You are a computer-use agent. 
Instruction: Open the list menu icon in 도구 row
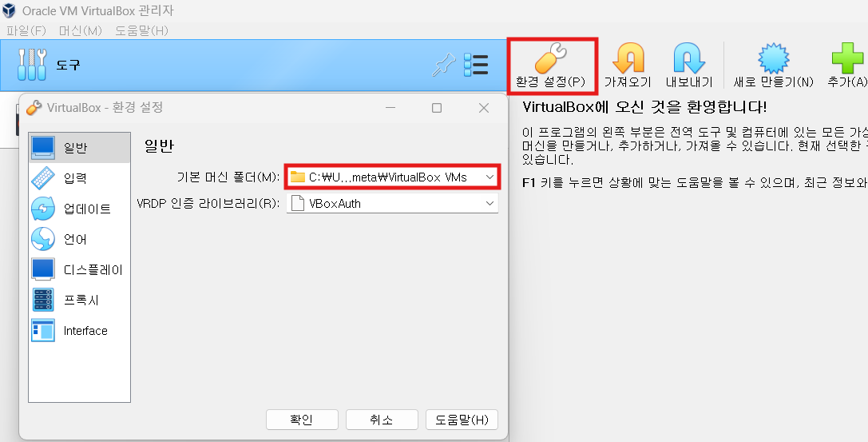476,65
